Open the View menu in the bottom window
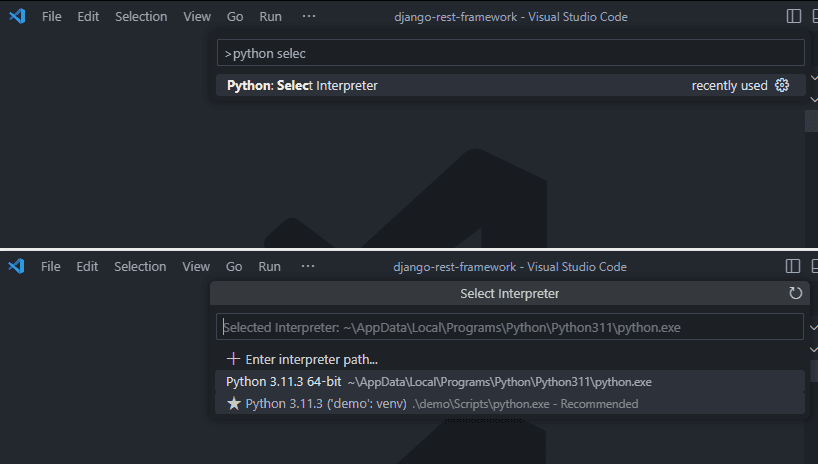Viewport: 818px width, 464px height. [x=196, y=267]
